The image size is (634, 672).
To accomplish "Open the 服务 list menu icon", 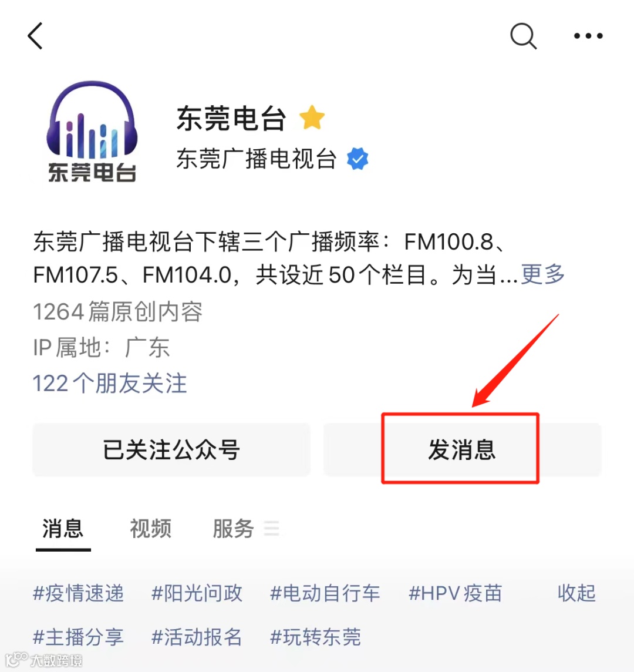I will click(272, 528).
